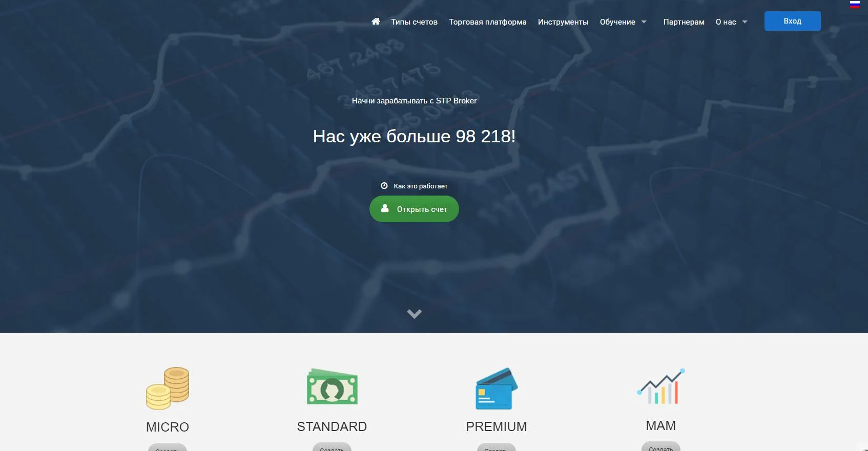Click the Создать button under STANDARD
This screenshot has width=868, height=451.
(332, 447)
